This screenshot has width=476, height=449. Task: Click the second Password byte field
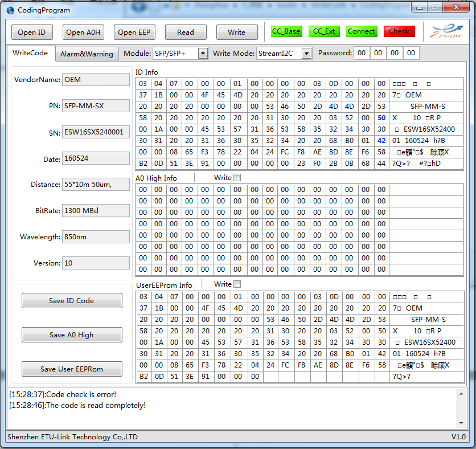point(378,53)
